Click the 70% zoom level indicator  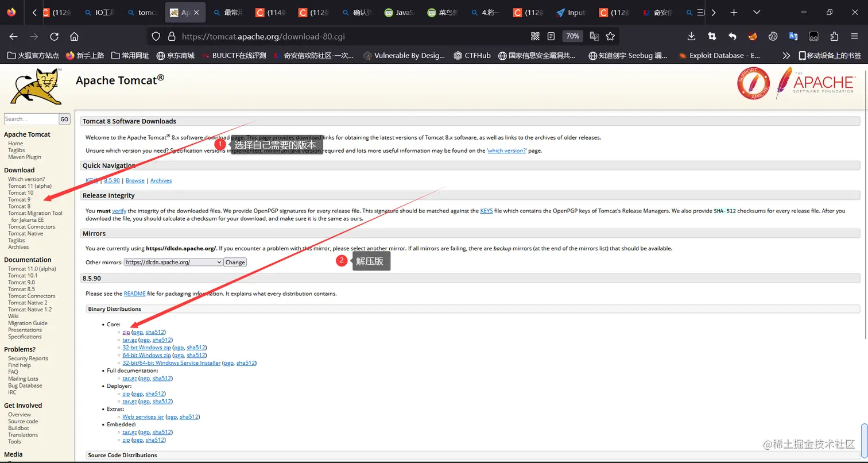point(572,36)
